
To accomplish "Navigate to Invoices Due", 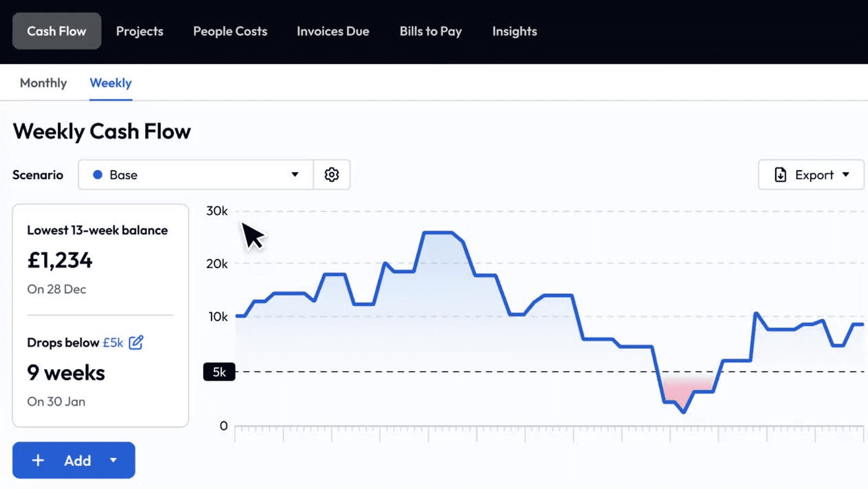I will (x=333, y=31).
